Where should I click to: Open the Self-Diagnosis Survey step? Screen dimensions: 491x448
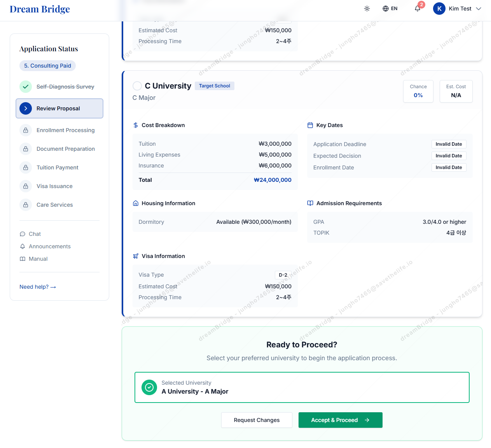pyautogui.click(x=59, y=87)
